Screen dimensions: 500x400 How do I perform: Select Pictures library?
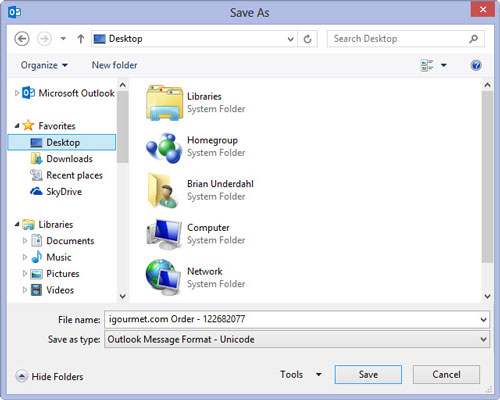pos(55,274)
